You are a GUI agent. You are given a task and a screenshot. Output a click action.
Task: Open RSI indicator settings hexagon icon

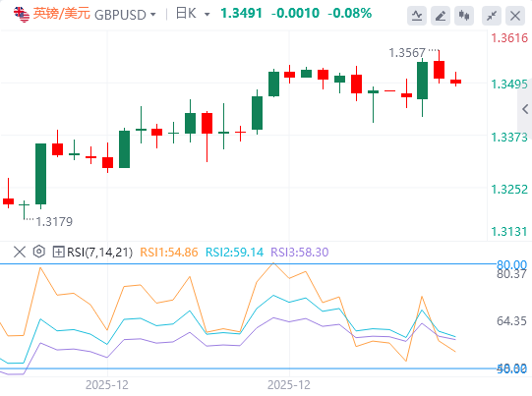tap(39, 252)
